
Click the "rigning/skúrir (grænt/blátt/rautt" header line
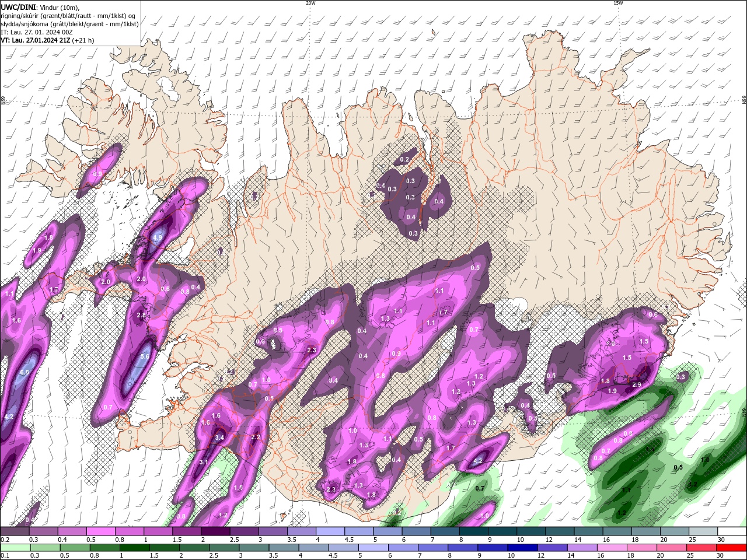[x=68, y=16]
